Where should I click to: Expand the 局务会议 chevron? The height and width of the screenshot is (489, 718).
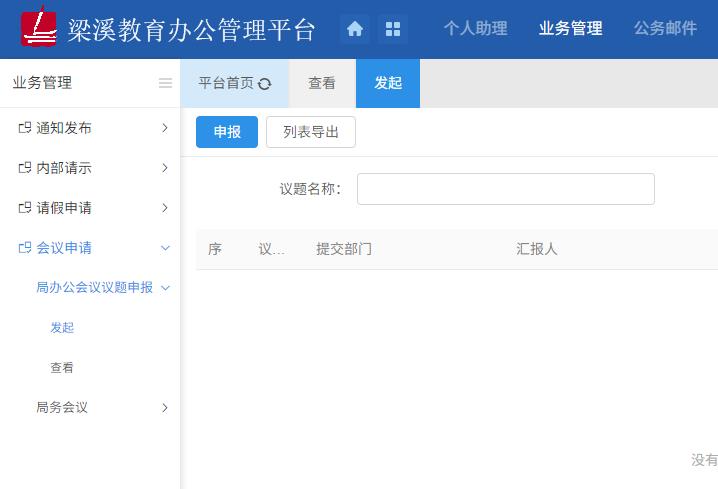tap(165, 408)
